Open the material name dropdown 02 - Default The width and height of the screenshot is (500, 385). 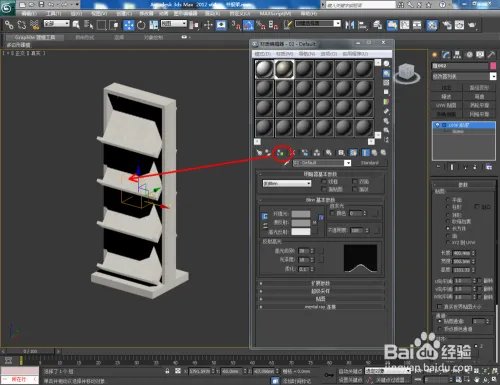[x=322, y=163]
